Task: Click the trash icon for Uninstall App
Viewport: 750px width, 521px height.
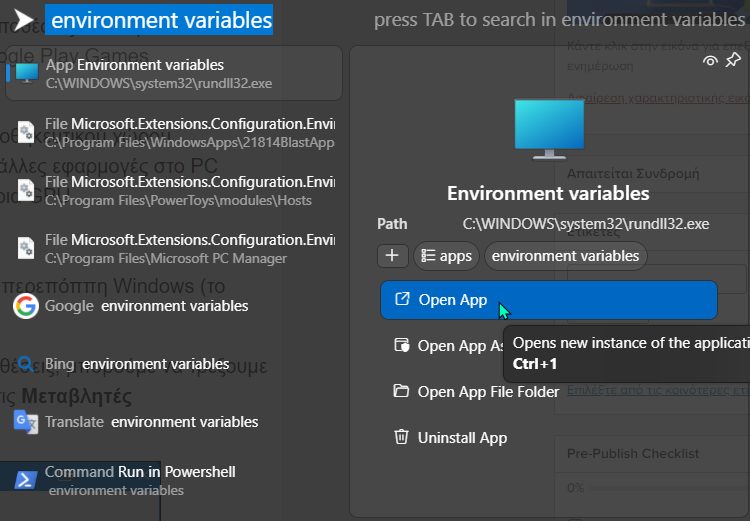Action: click(x=401, y=437)
